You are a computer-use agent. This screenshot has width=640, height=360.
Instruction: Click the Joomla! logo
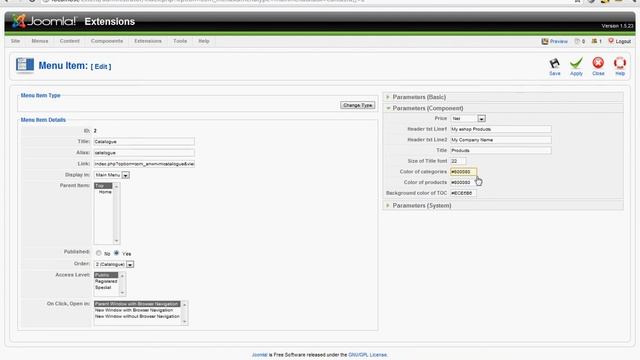tap(44, 21)
